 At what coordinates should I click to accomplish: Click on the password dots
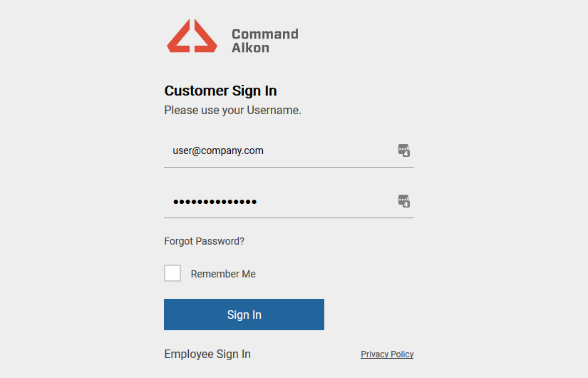[215, 202]
